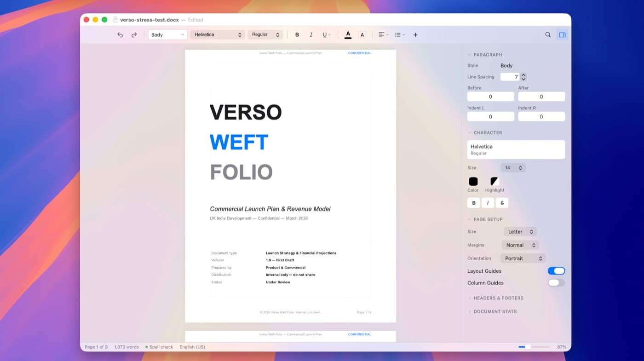Open the Body paragraph style dropdown
644x361 pixels.
(x=167, y=34)
